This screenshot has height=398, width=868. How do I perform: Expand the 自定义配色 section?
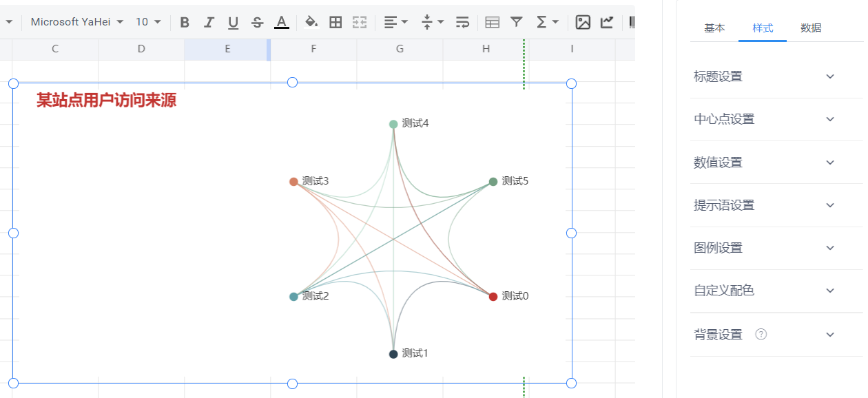pyautogui.click(x=776, y=291)
